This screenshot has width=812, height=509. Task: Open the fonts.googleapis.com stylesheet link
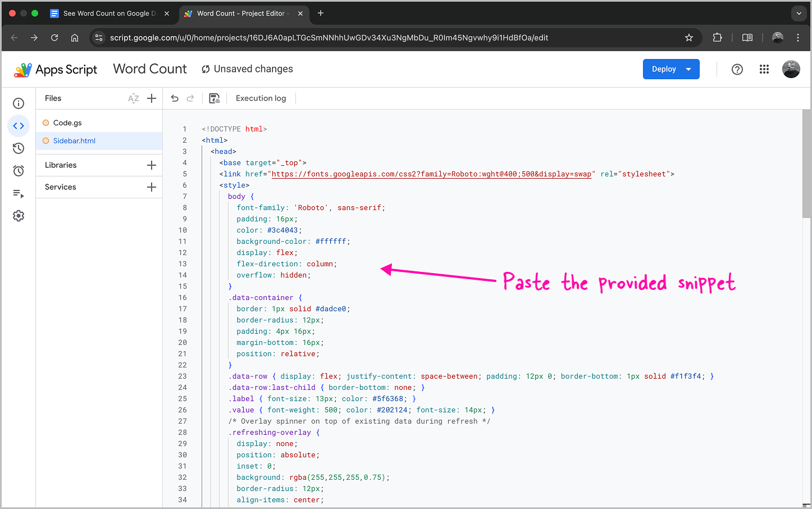(x=431, y=174)
